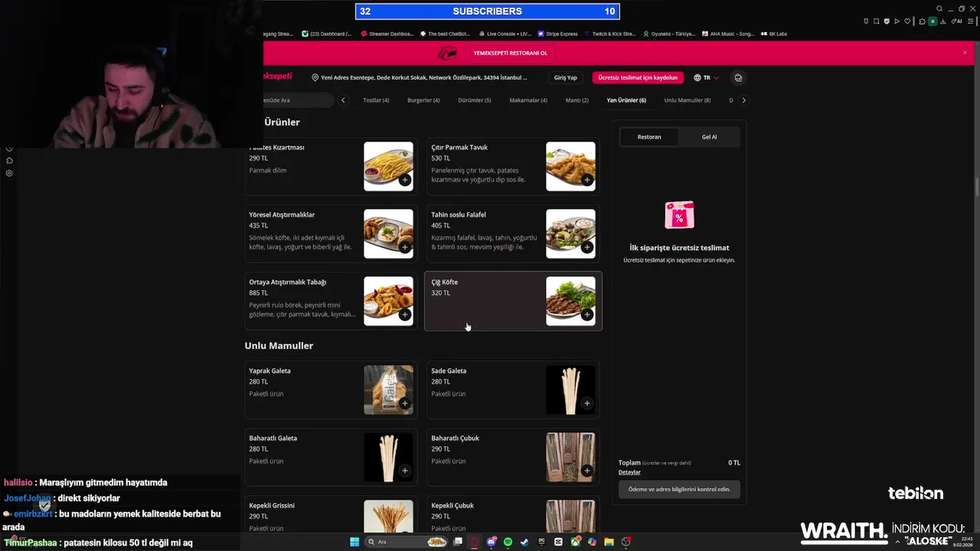Add Sade Galeta to the basket
Viewport: 980px width, 551px height.
586,403
